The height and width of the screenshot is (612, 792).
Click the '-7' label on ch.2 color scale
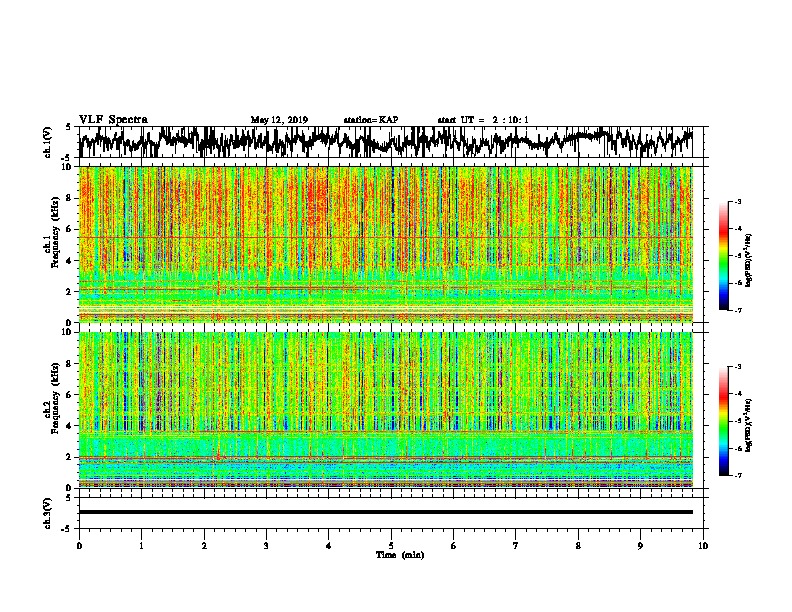point(738,476)
